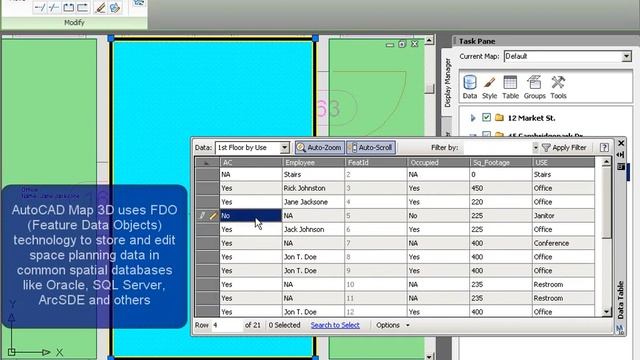The image size is (640, 360).
Task: Select the Trim tool in Modify panel
Action: [x=53, y=8]
